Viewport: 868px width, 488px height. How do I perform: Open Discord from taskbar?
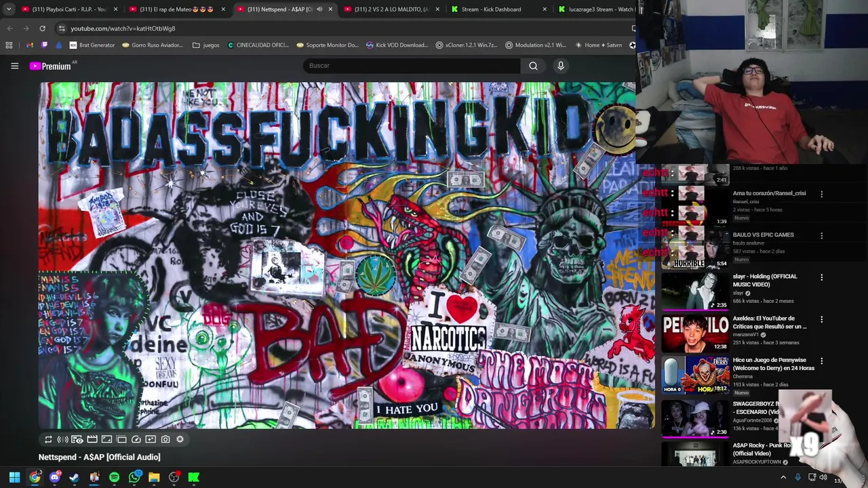(54, 477)
